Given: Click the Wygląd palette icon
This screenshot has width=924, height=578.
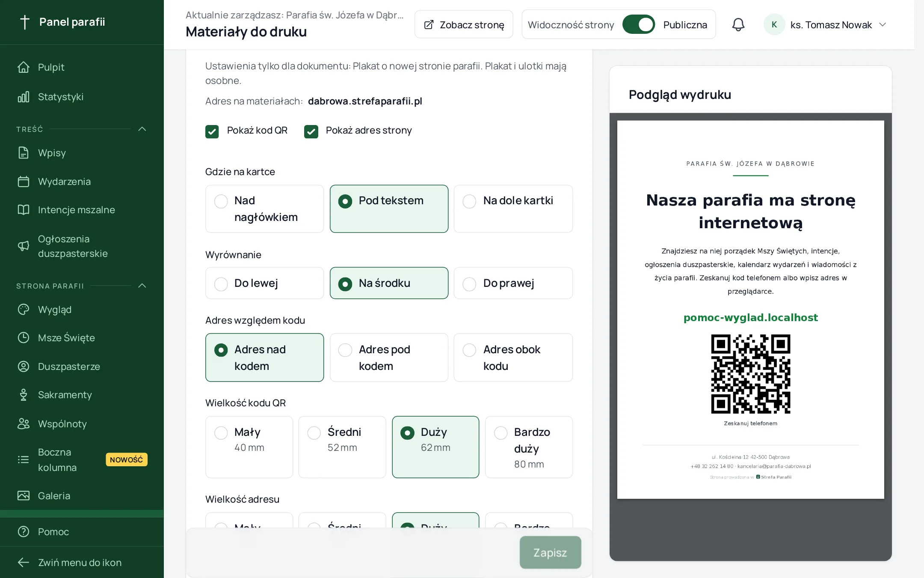Looking at the screenshot, I should pos(24,310).
